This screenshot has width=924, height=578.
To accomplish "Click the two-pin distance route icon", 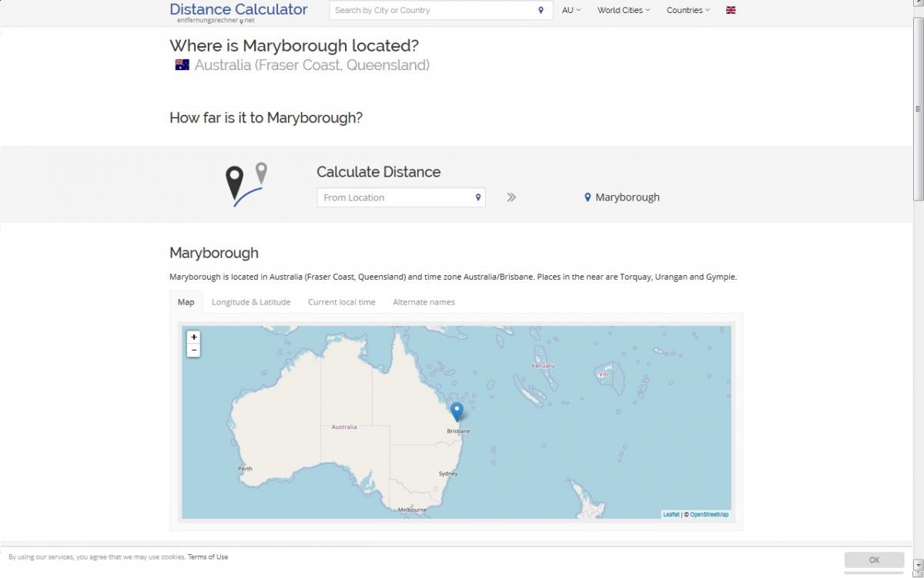I will 246,184.
